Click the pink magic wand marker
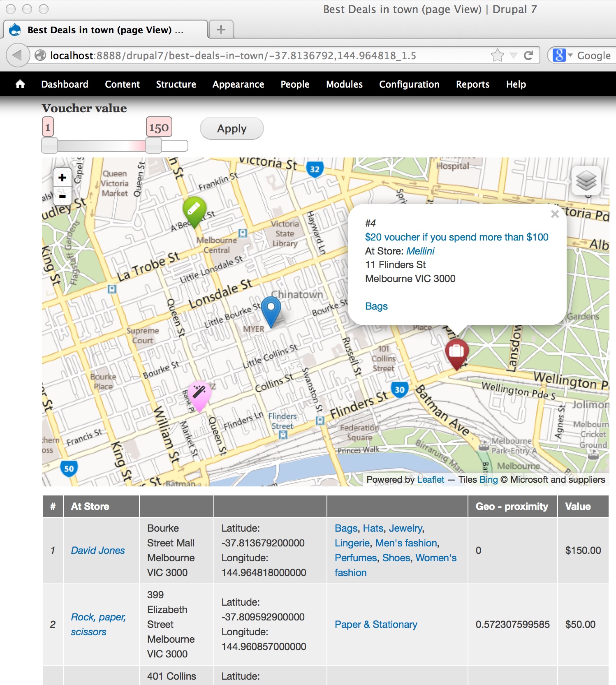The image size is (616, 685). [x=199, y=393]
